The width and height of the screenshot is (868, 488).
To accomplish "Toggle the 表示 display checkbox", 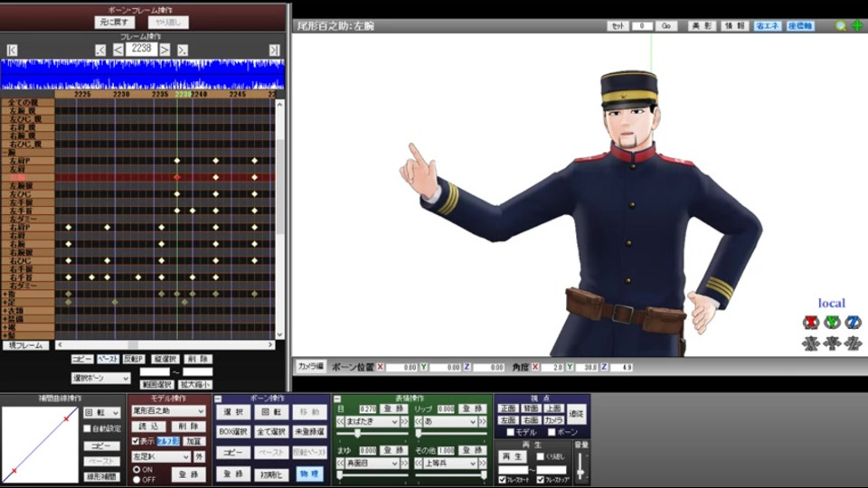I will 136,441.
